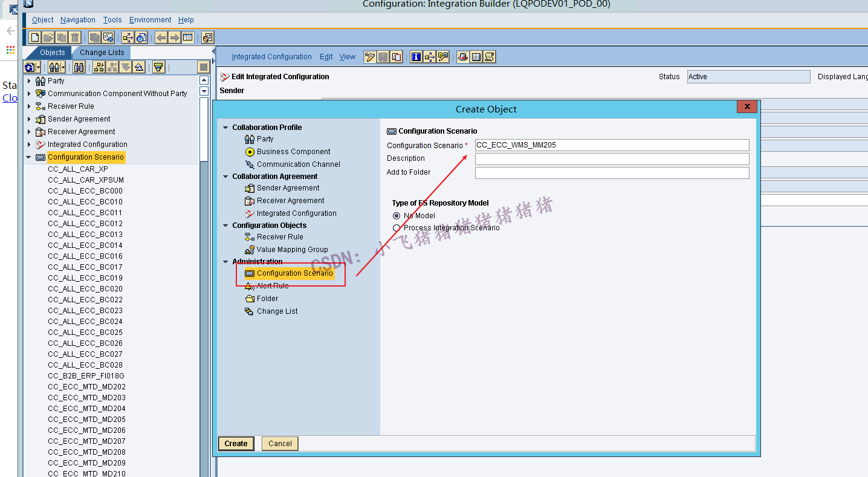
Task: Toggle the navigation area panel icon
Action: pyautogui.click(x=187, y=37)
